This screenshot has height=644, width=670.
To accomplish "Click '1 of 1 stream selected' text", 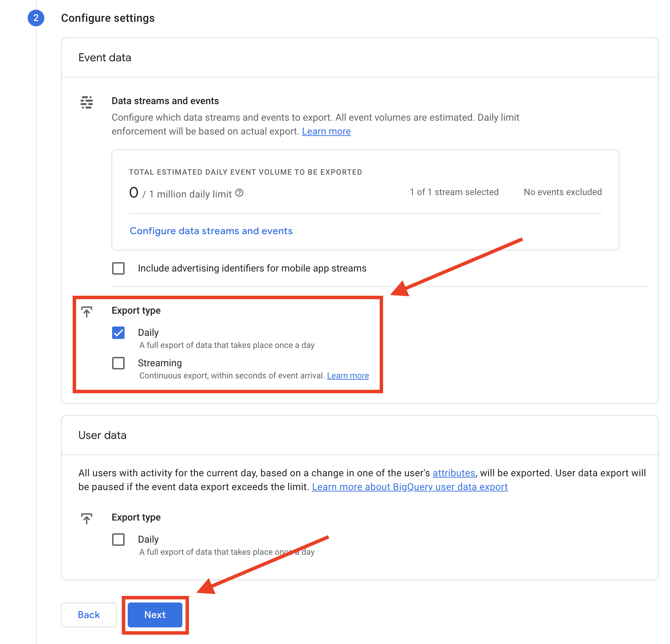I will [x=454, y=192].
